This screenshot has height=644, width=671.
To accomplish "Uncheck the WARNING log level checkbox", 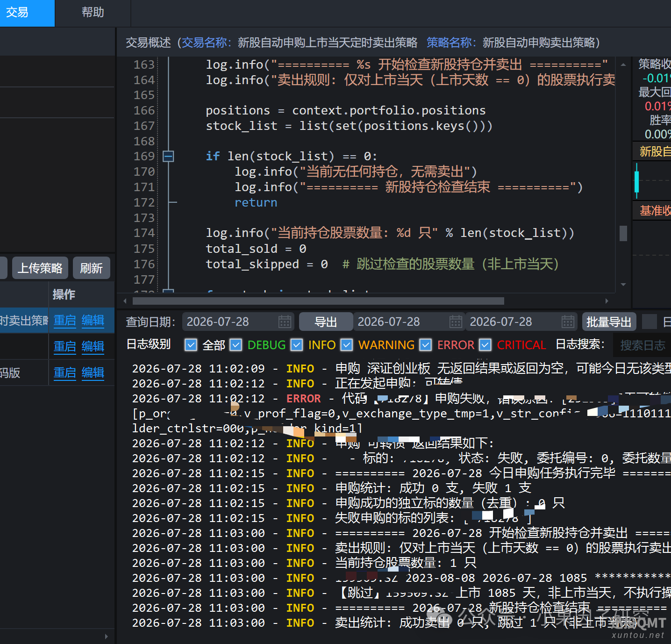I will pos(346,345).
